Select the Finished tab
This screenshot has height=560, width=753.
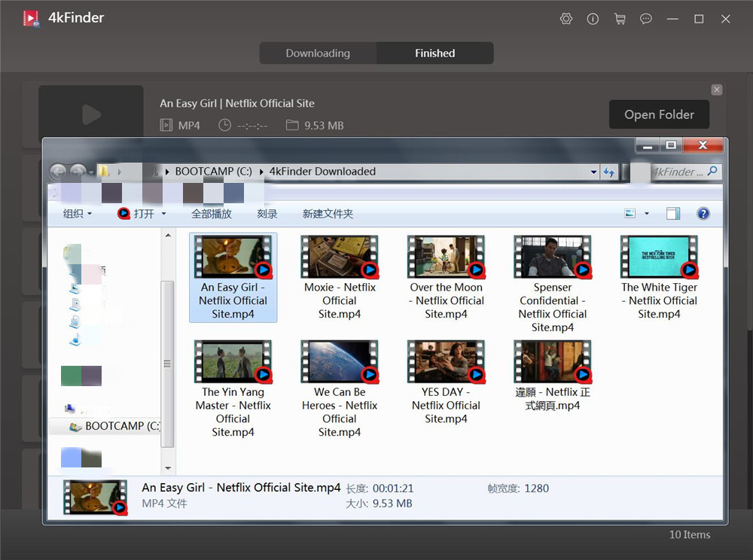click(x=434, y=53)
